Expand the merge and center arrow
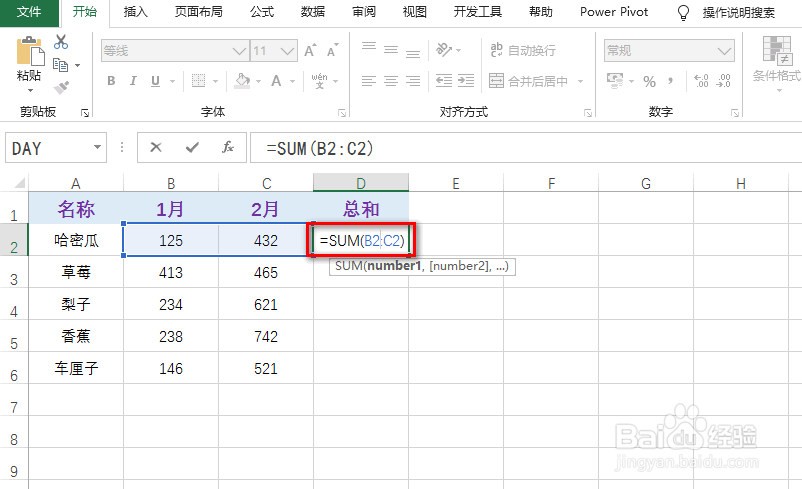The width and height of the screenshot is (802, 489). pyautogui.click(x=581, y=81)
